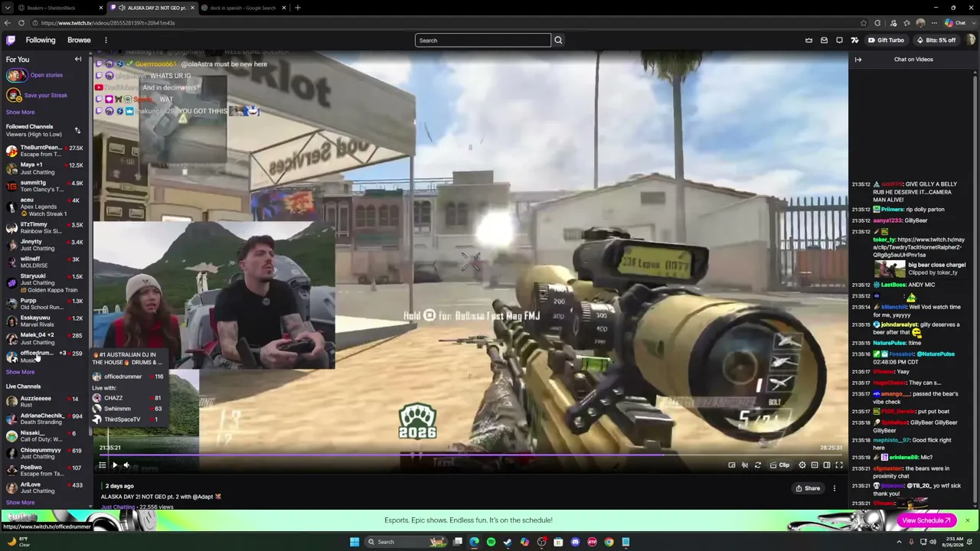Click the translate icon in Twitch header
This screenshot has width=980, height=551.
(x=854, y=41)
